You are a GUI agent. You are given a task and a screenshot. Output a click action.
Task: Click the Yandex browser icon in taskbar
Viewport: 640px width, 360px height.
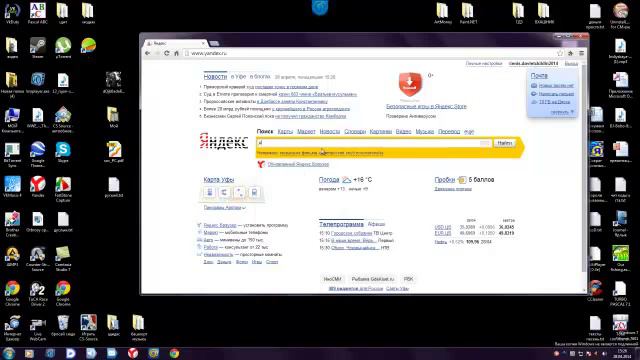click(133, 353)
